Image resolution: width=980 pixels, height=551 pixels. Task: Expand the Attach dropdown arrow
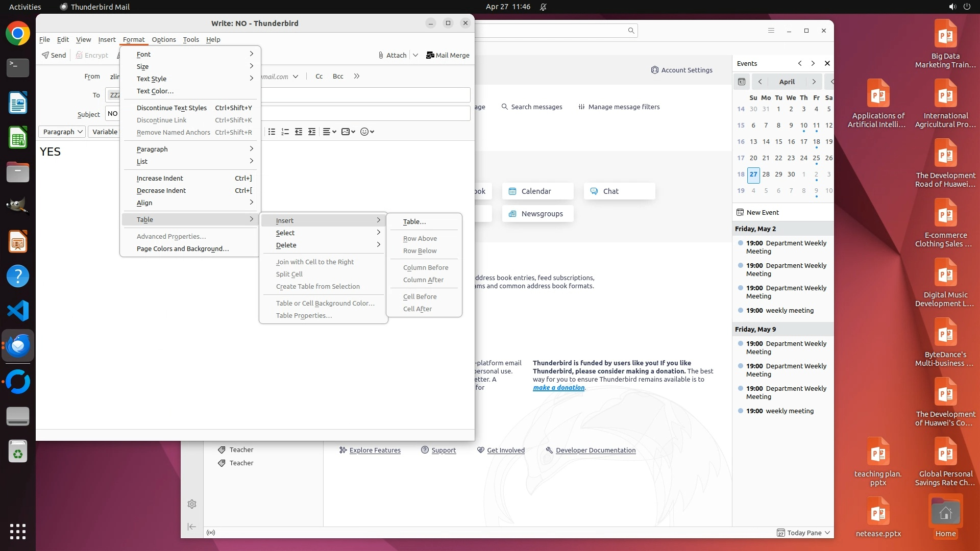point(415,55)
